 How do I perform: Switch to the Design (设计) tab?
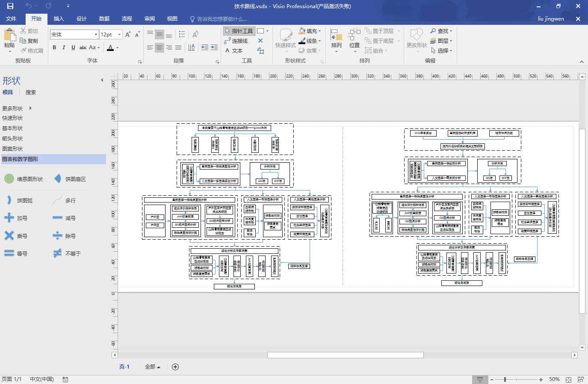(x=81, y=19)
